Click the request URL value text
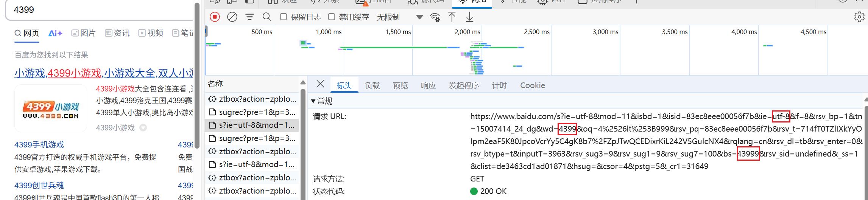Viewport: 868px width, 200px height. click(x=666, y=141)
